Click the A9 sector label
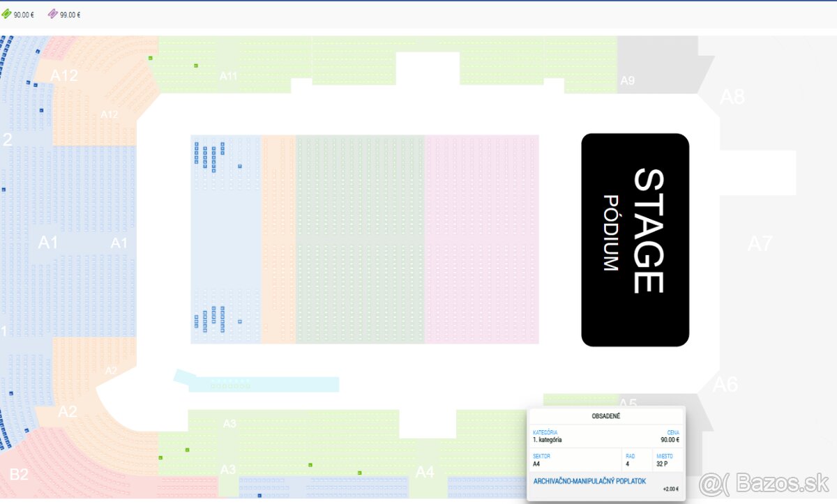This screenshot has width=837, height=504. pyautogui.click(x=627, y=80)
